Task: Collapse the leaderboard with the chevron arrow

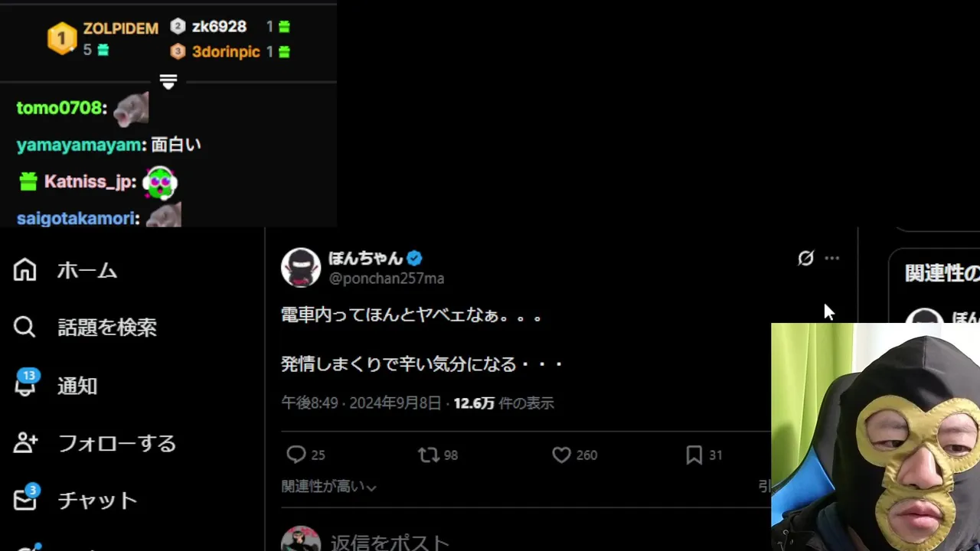Action: tap(168, 81)
